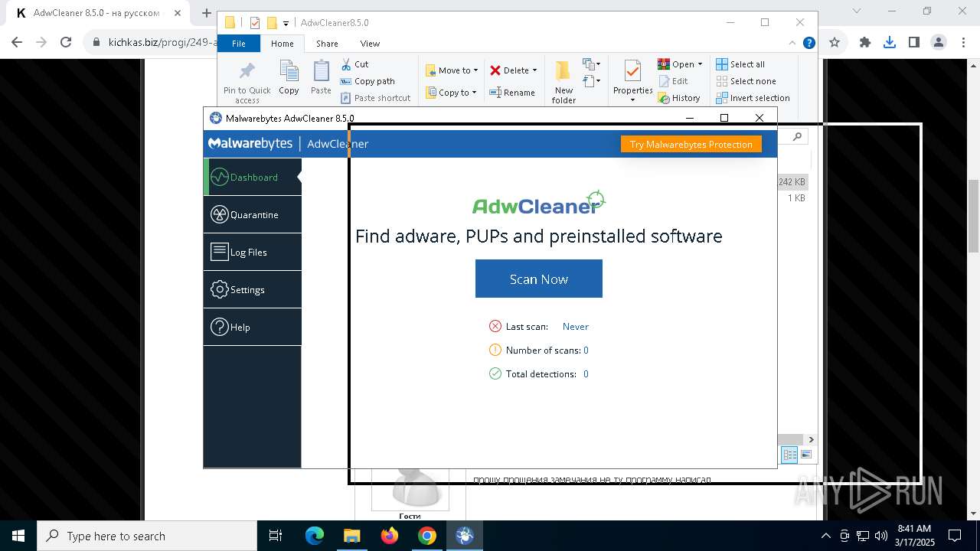The width and height of the screenshot is (980, 551).
Task: Click the Scan Now button
Action: click(539, 279)
